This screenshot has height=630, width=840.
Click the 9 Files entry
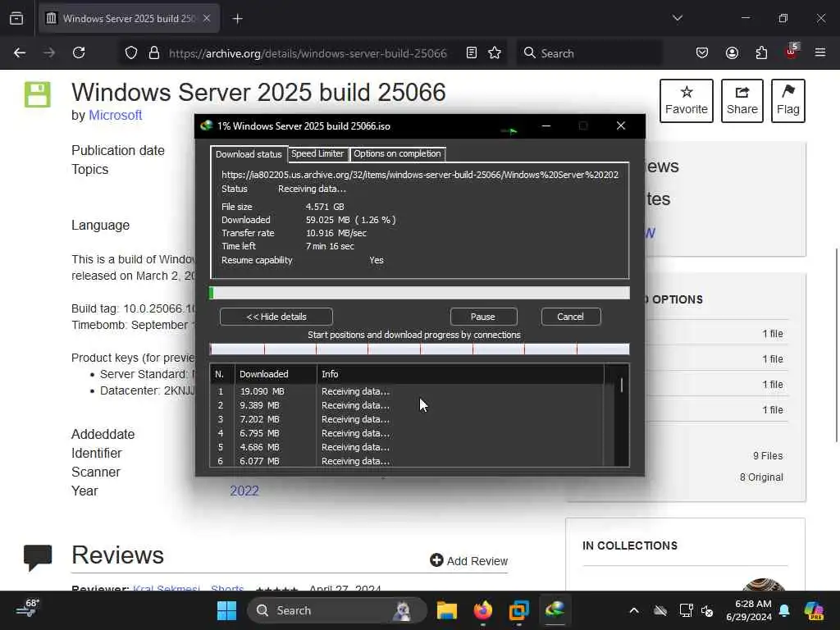(768, 456)
